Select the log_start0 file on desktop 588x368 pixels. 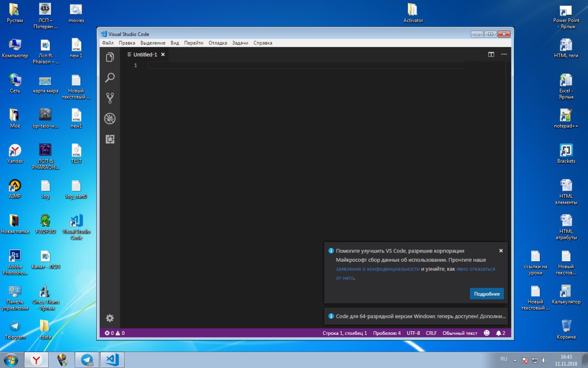click(76, 189)
